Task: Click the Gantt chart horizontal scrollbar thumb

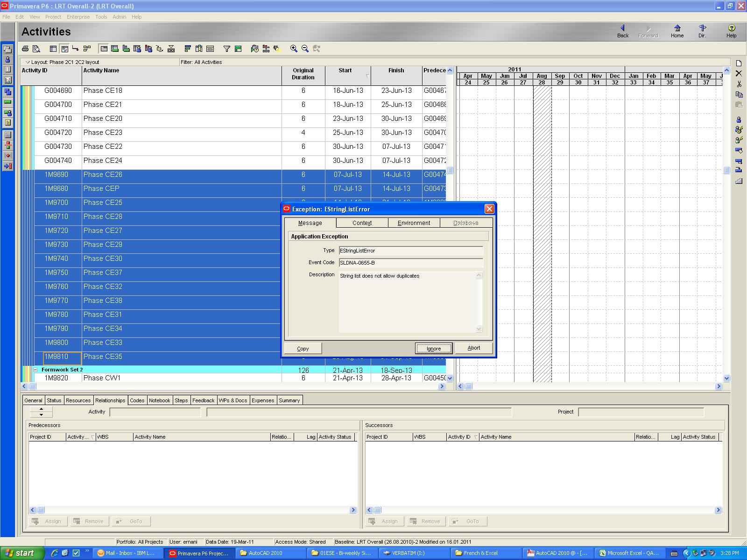Action: pos(468,386)
